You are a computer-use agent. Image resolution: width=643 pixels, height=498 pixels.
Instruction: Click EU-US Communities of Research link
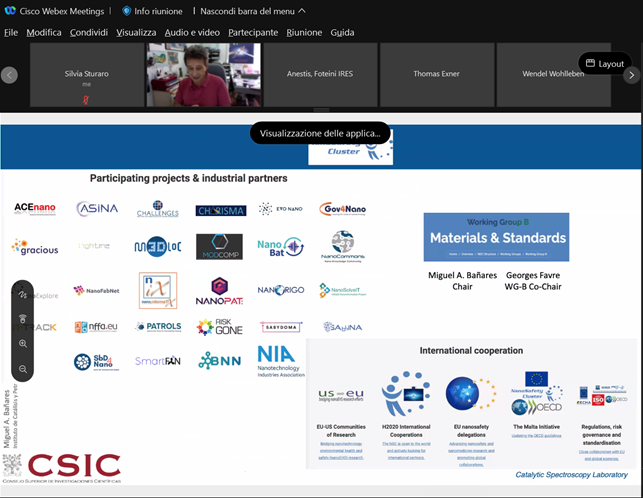[x=341, y=431]
